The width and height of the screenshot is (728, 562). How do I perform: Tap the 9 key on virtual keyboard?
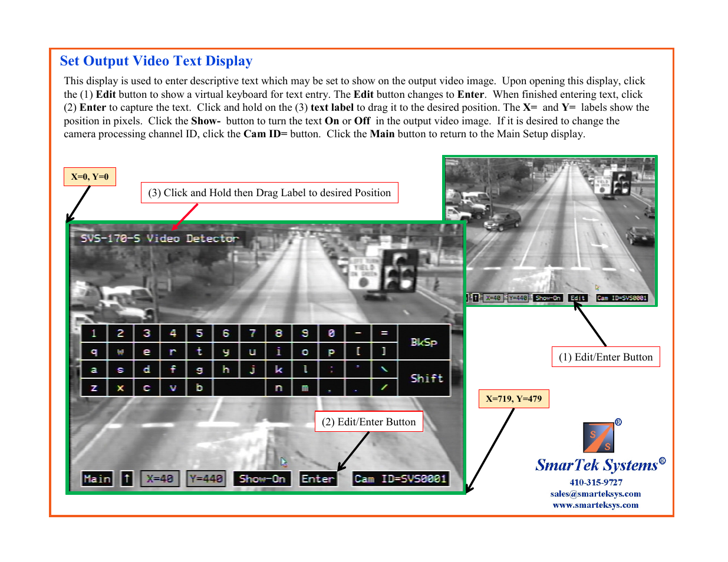[x=305, y=333]
